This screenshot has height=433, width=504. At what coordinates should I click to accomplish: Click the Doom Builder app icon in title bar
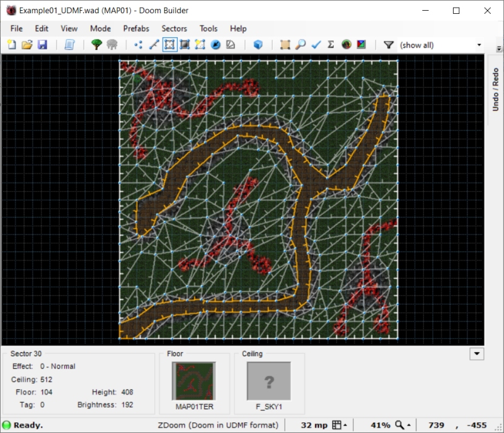coord(11,10)
